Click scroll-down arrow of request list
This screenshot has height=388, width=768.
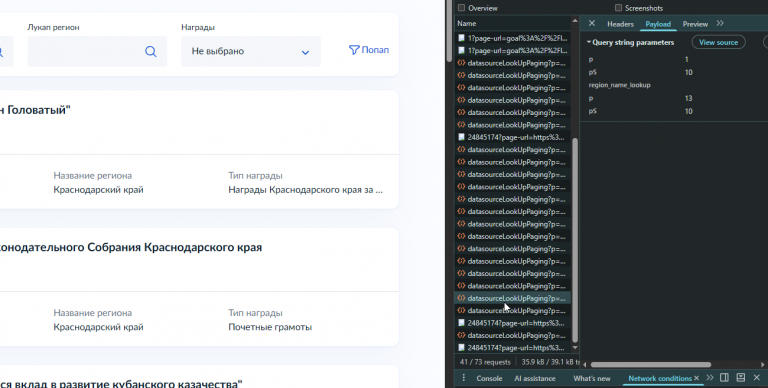coord(575,347)
